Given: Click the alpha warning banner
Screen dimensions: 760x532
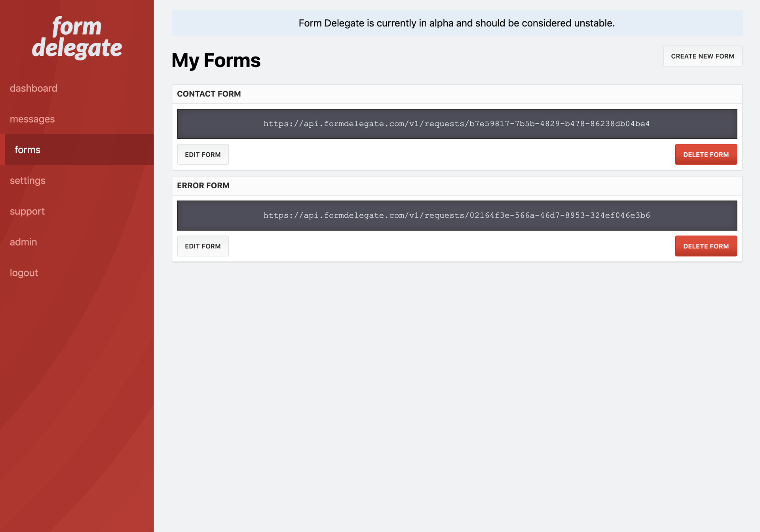Looking at the screenshot, I should pyautogui.click(x=456, y=23).
